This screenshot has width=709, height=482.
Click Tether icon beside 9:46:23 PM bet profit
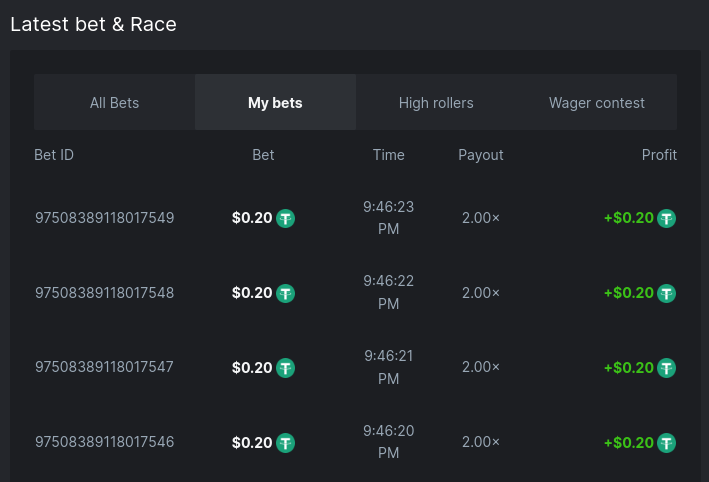tap(667, 218)
